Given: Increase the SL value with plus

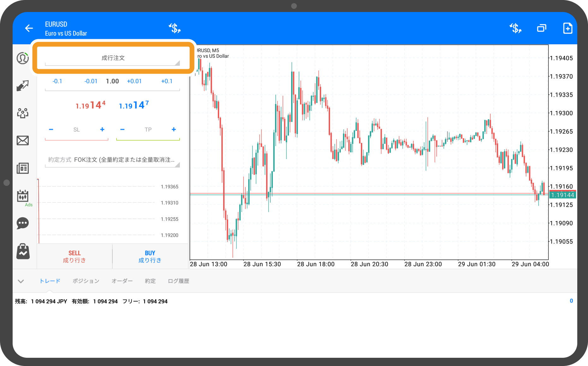Looking at the screenshot, I should [x=102, y=130].
